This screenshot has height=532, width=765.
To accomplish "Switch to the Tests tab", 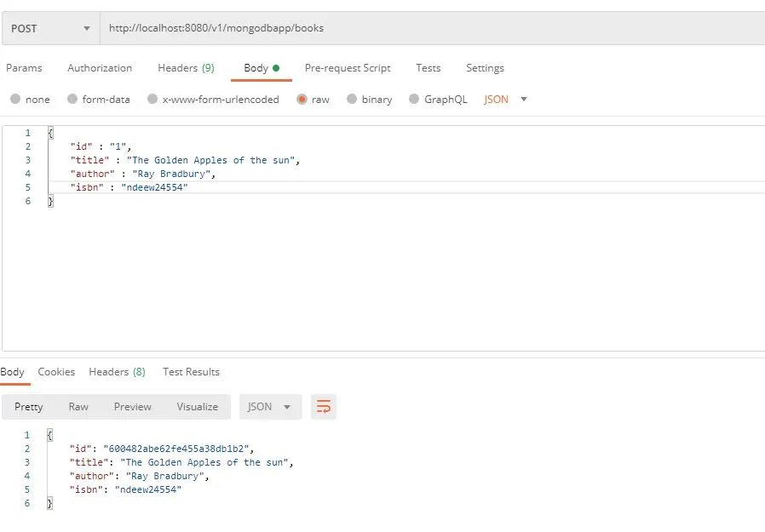I will point(428,67).
